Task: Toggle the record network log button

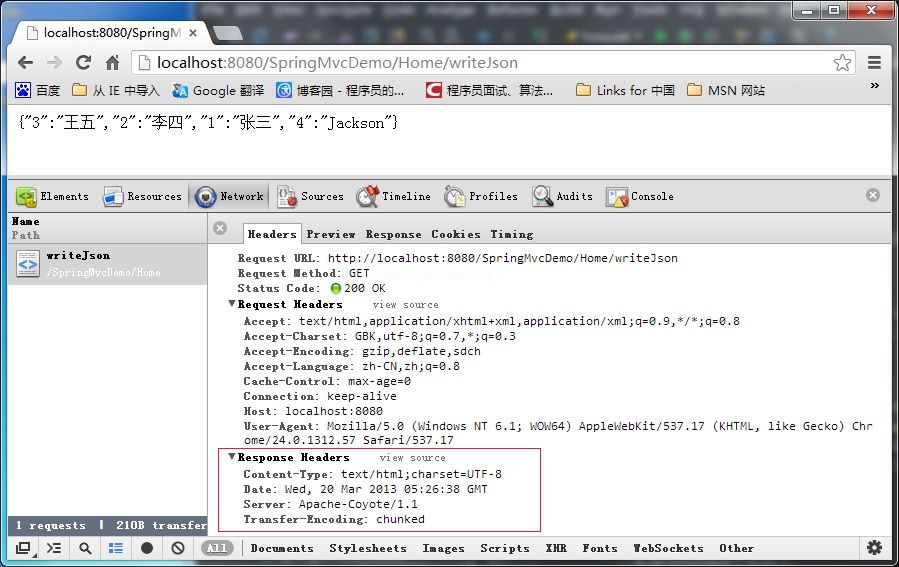Action: tap(147, 549)
